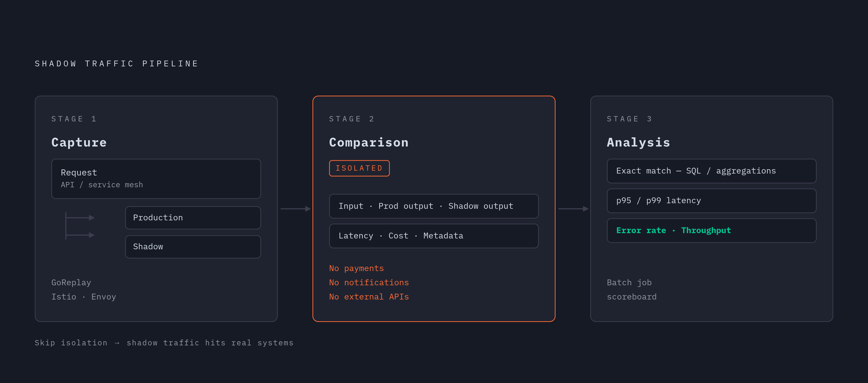Select Input · Prod output · Shadow output box
The width and height of the screenshot is (868, 383).
coord(434,206)
